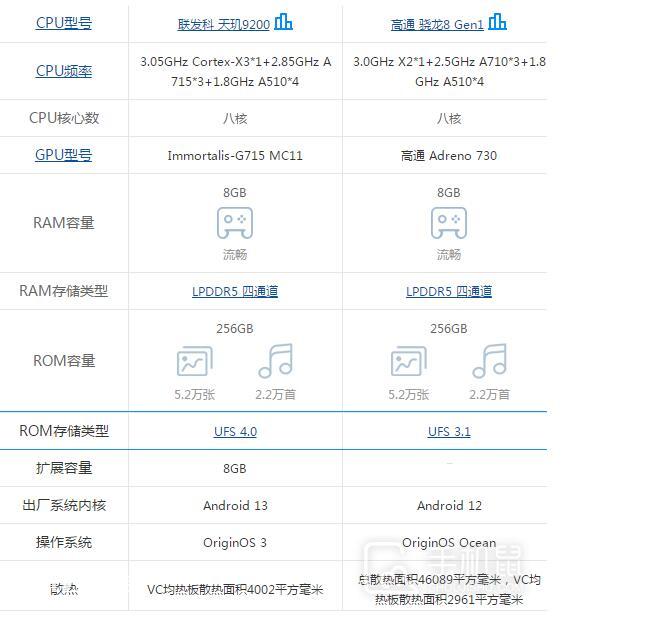Select the 散热 row label
645x624 pixels.
tap(64, 589)
